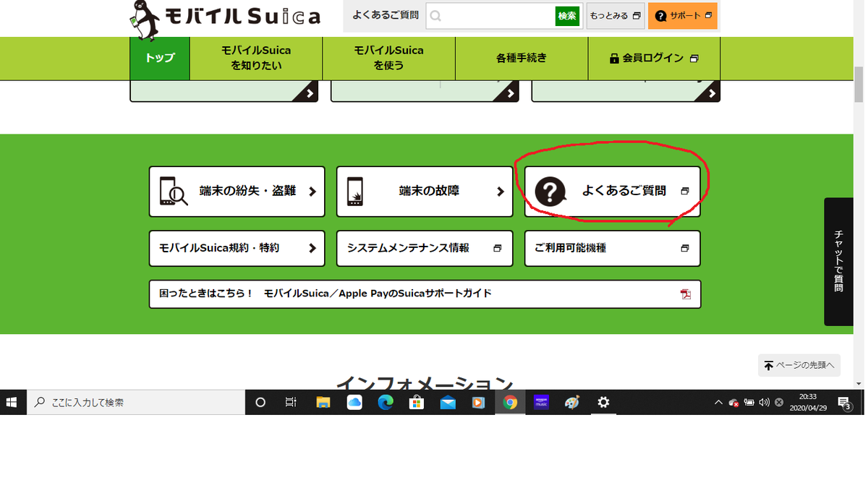Image resolution: width=868 pixels, height=488 pixels.
Task: Open よくあるご質問 button in green section
Action: click(x=613, y=192)
